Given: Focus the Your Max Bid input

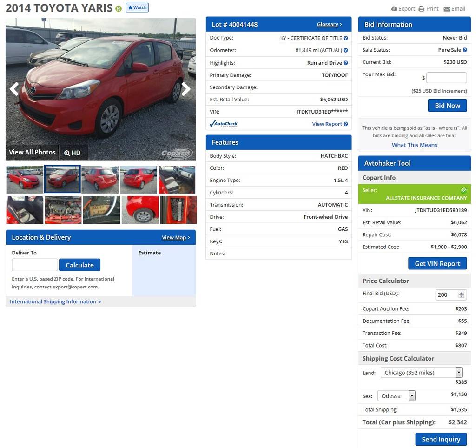Looking at the screenshot, I should coord(447,78).
